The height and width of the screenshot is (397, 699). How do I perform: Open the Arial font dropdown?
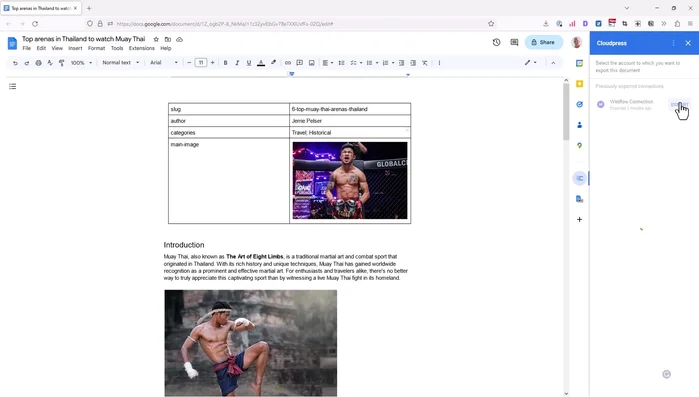click(x=164, y=63)
